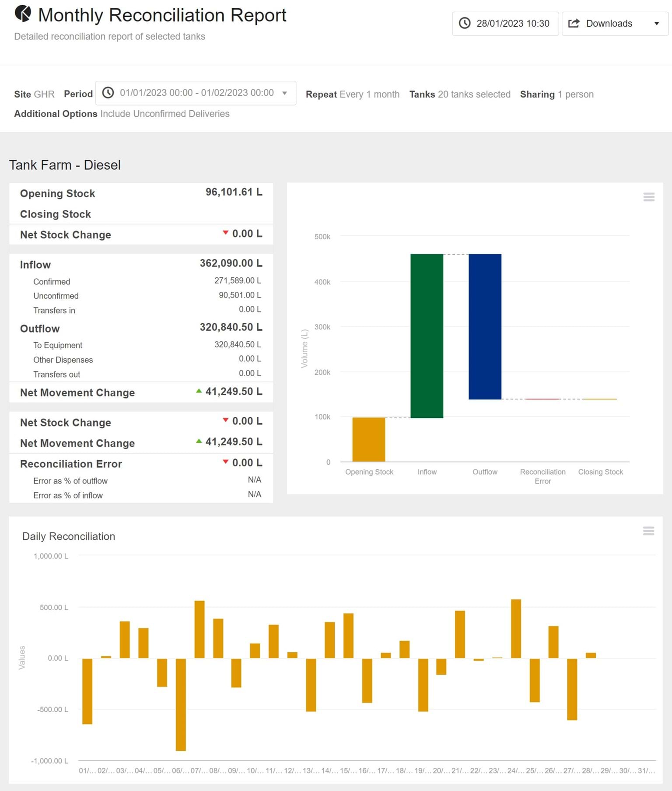Click the clock icon next to 28/01/2023 10:30
Screen dimensions: 672x791
click(465, 23)
